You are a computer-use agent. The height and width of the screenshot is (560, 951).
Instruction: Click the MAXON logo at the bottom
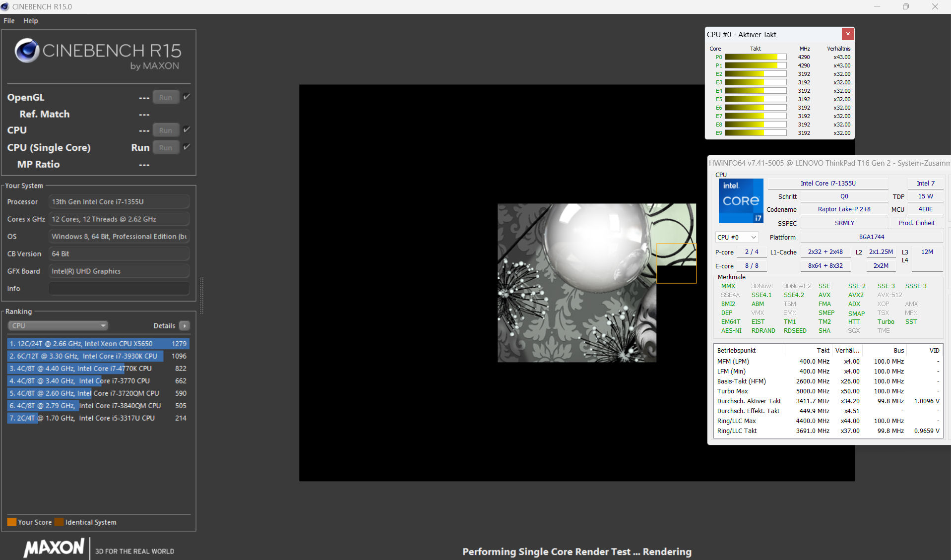54,548
